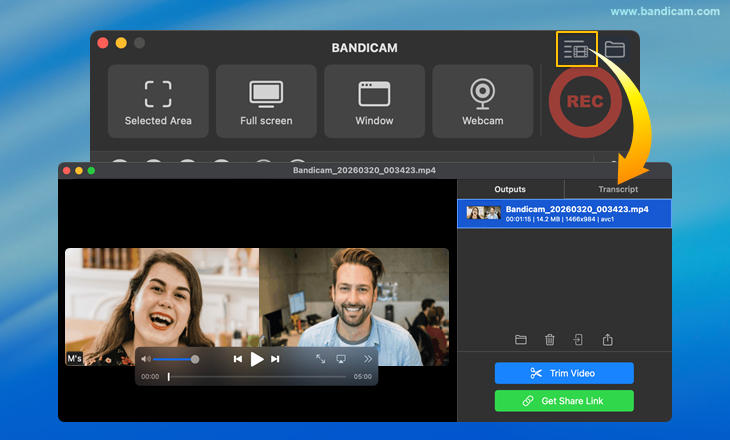
Task: Select Bandicam_20260320_003423.mp4 in outputs list
Action: pos(564,213)
